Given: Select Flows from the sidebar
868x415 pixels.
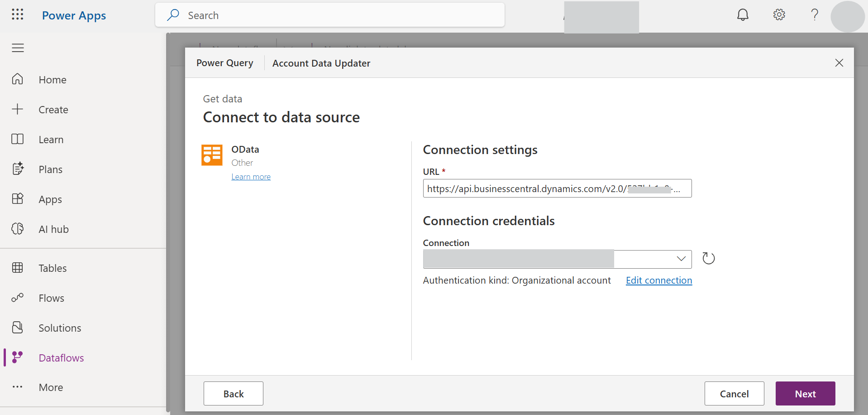Looking at the screenshot, I should tap(51, 298).
